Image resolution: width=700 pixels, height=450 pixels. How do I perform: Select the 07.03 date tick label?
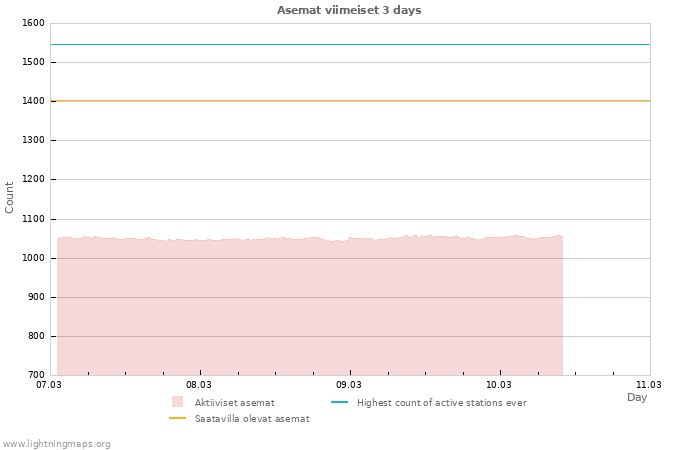(49, 384)
